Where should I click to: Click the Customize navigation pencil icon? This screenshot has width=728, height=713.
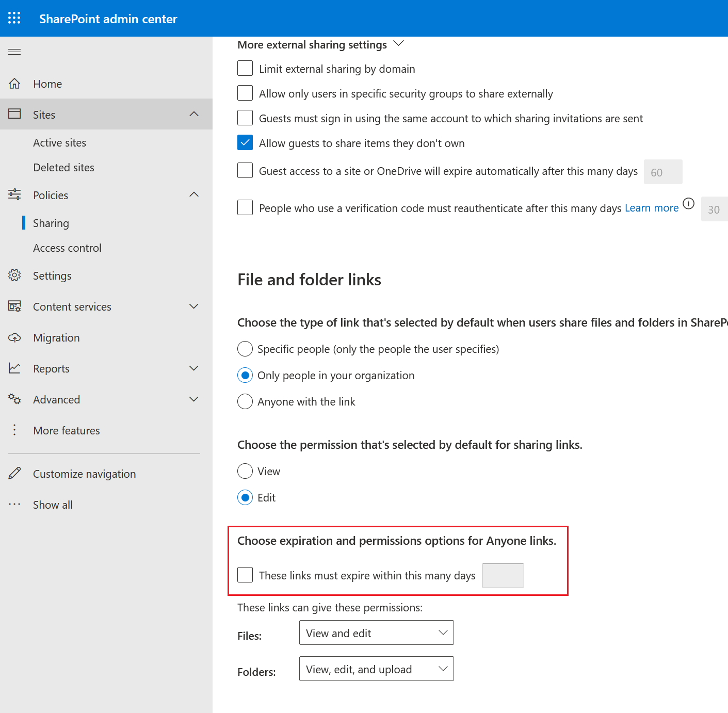14,473
